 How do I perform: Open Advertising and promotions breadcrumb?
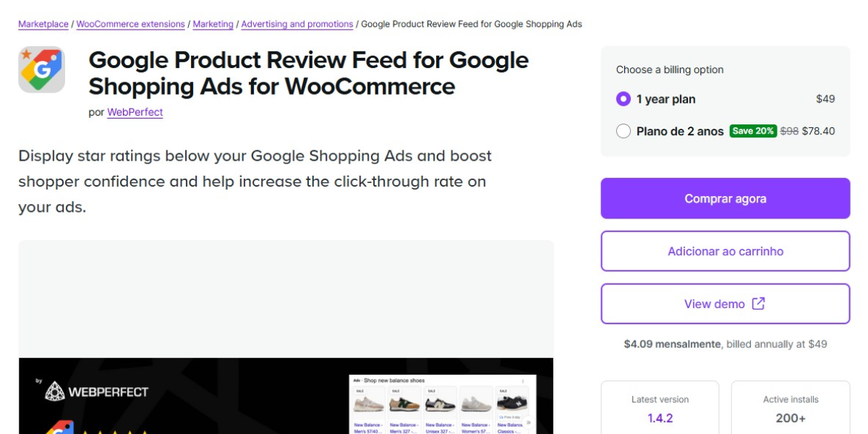click(297, 24)
